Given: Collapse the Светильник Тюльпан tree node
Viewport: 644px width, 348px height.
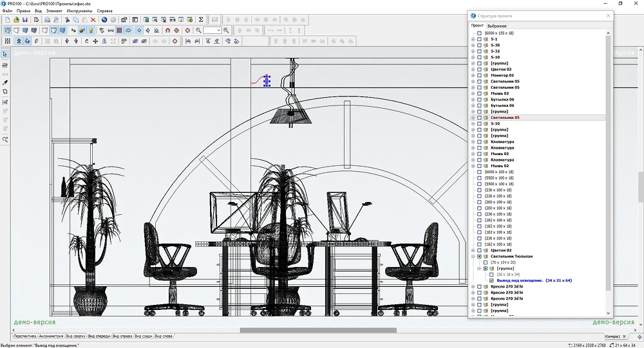Looking at the screenshot, I should click(473, 257).
